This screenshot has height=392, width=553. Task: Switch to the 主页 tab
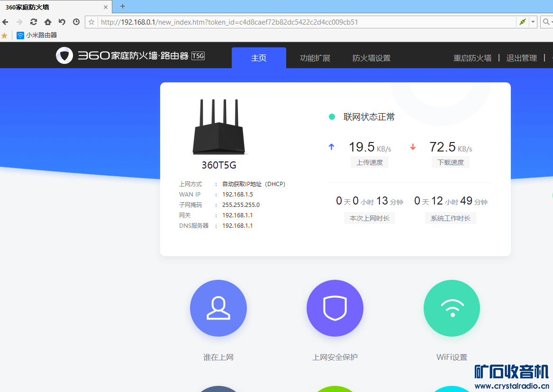click(x=259, y=58)
